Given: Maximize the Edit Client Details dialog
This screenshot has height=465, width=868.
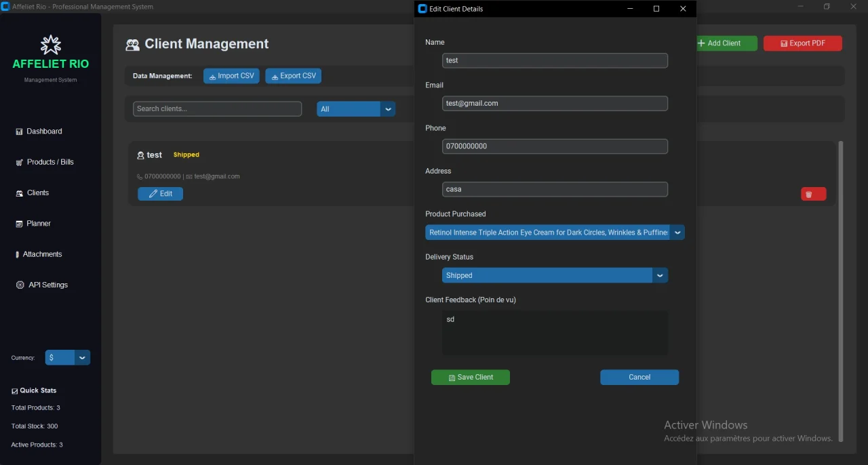Looking at the screenshot, I should pyautogui.click(x=656, y=9).
